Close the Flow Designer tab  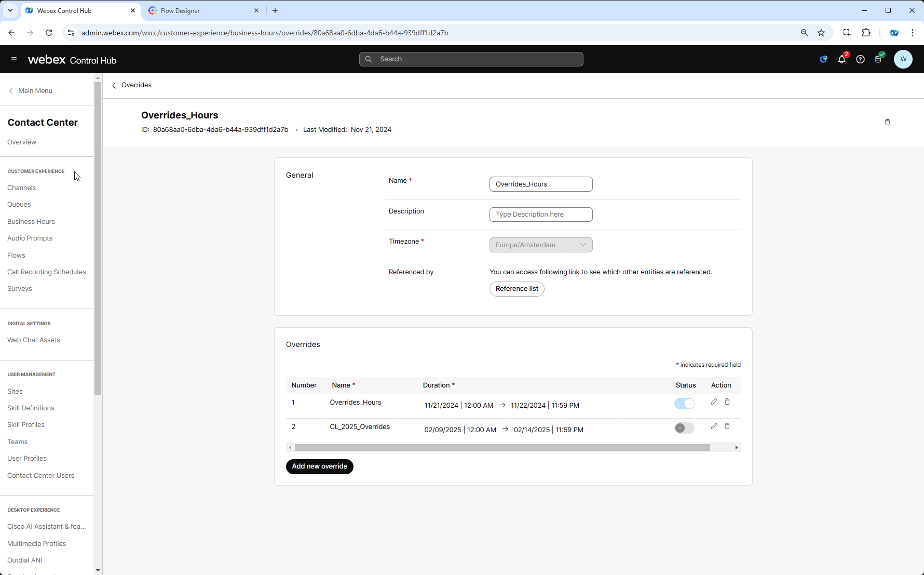256,10
